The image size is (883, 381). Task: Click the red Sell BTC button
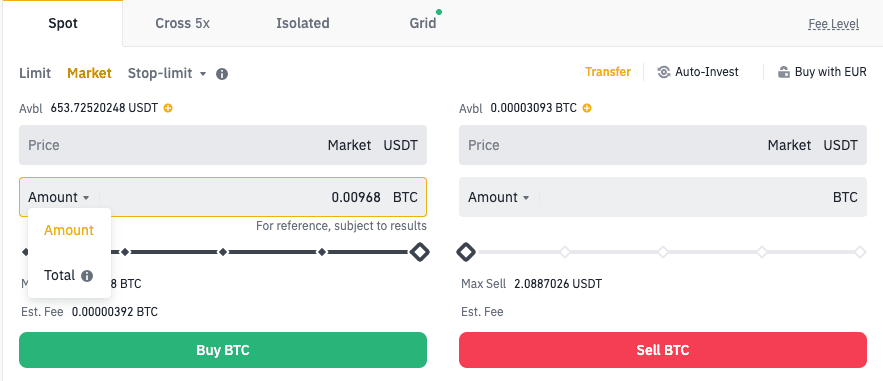click(663, 350)
